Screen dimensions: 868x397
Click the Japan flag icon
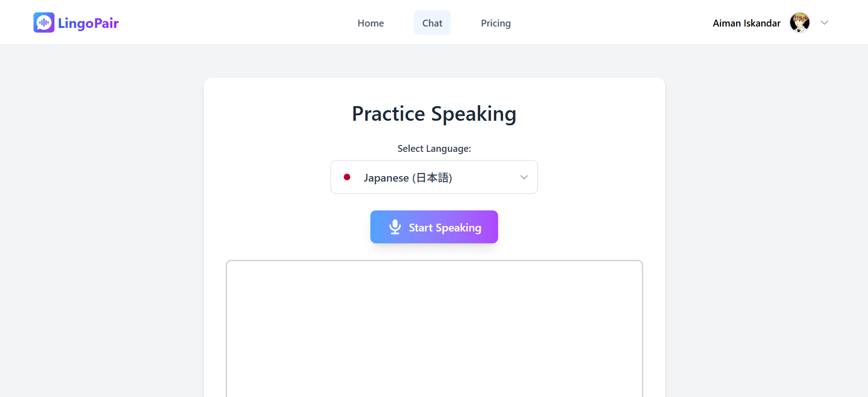[x=347, y=177]
